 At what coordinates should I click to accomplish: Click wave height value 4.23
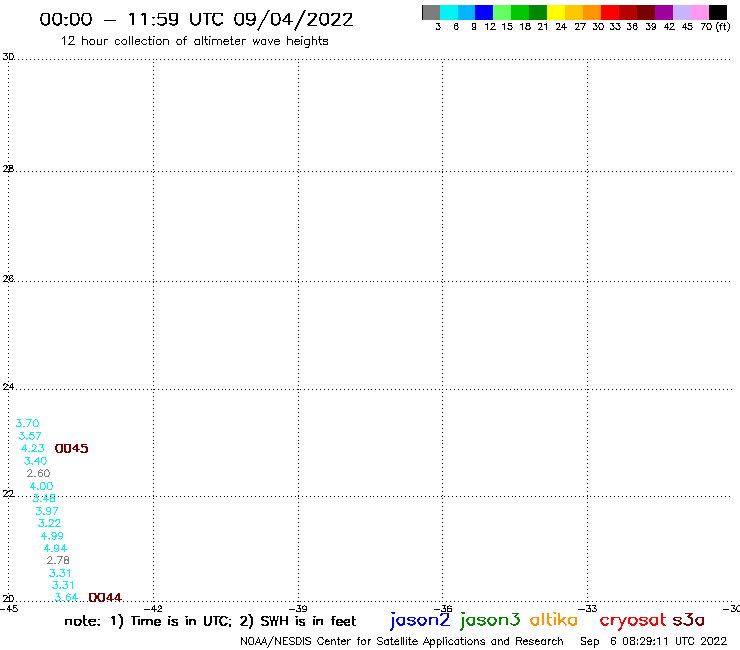(33, 448)
